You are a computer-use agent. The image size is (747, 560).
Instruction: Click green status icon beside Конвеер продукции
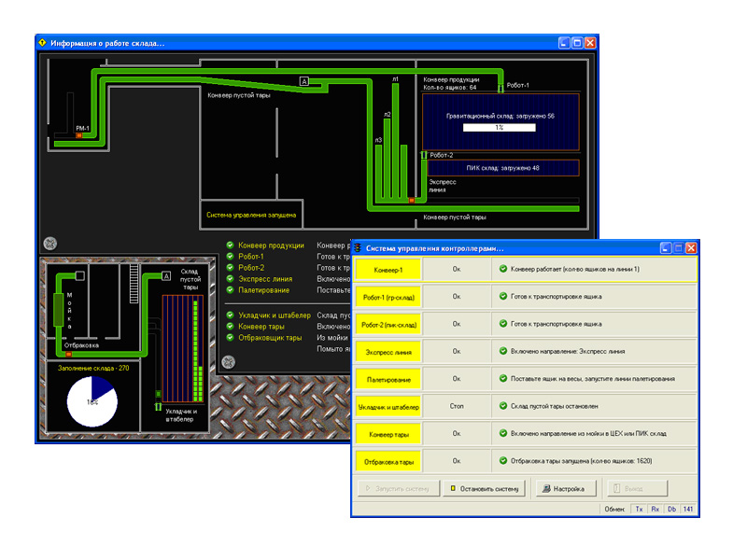pyautogui.click(x=230, y=245)
